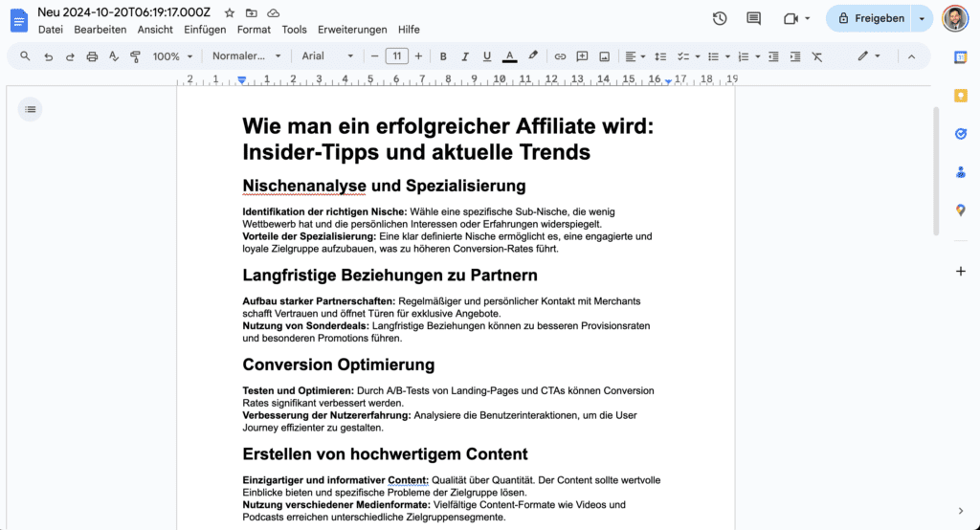980x530 pixels.
Task: Open the zoom level dropdown
Action: [172, 56]
